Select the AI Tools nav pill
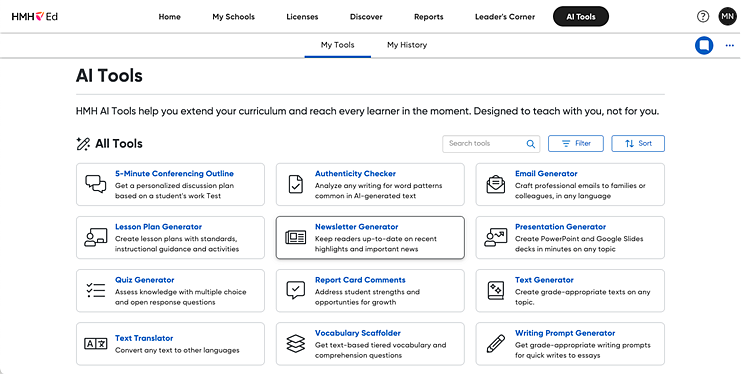This screenshot has height=375, width=742. click(581, 17)
